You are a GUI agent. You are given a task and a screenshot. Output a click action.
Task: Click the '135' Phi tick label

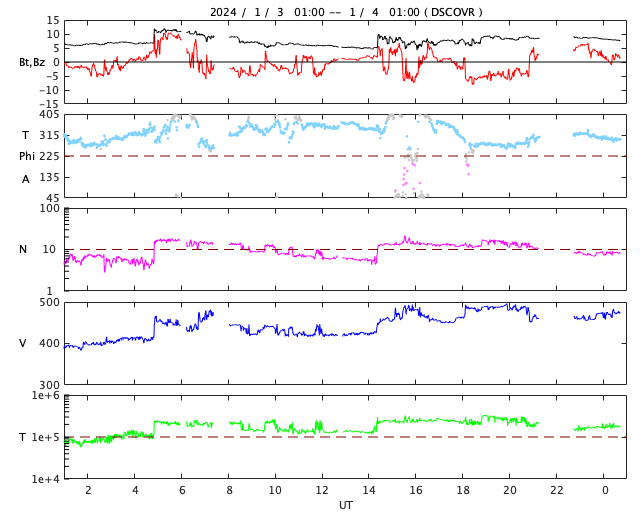coord(49,177)
